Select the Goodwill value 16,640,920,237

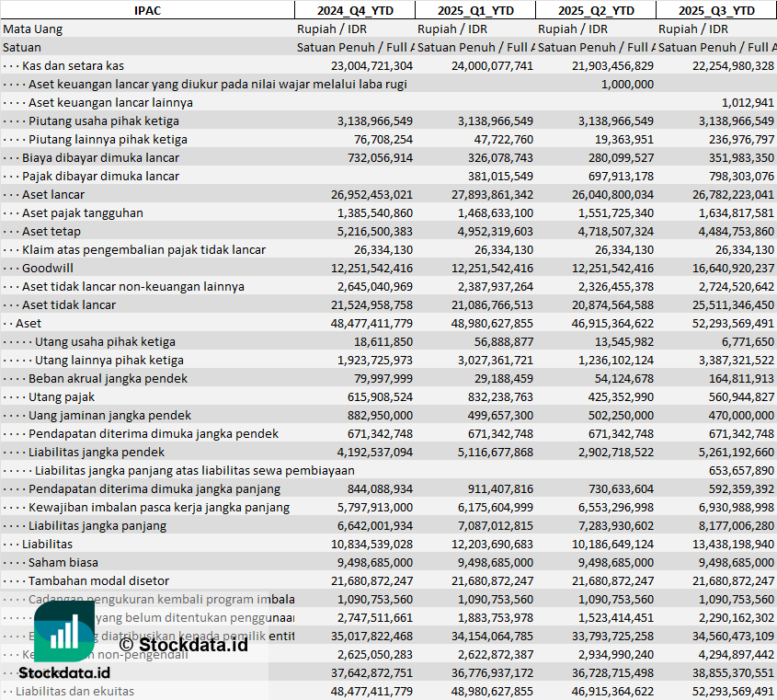click(x=728, y=268)
